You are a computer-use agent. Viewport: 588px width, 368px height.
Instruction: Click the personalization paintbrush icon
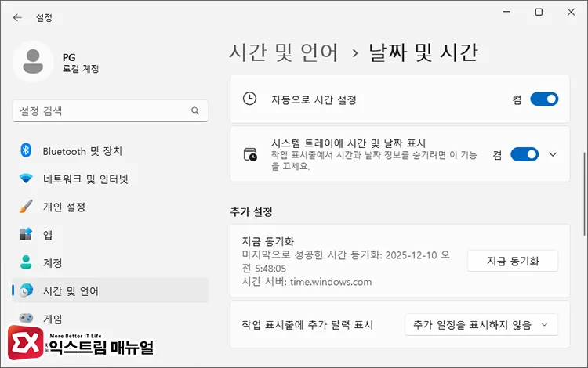click(x=26, y=207)
